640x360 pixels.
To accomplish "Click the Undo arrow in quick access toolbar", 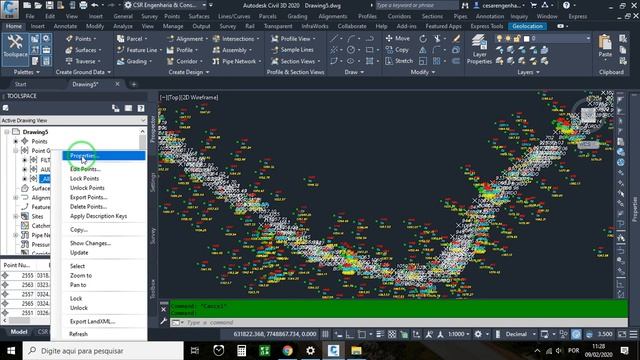I will [95, 5].
